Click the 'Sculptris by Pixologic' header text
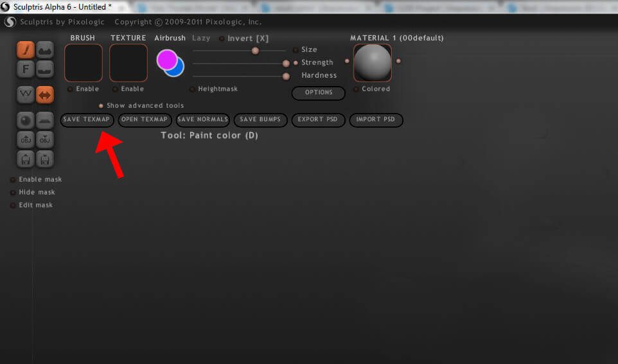 pyautogui.click(x=62, y=22)
